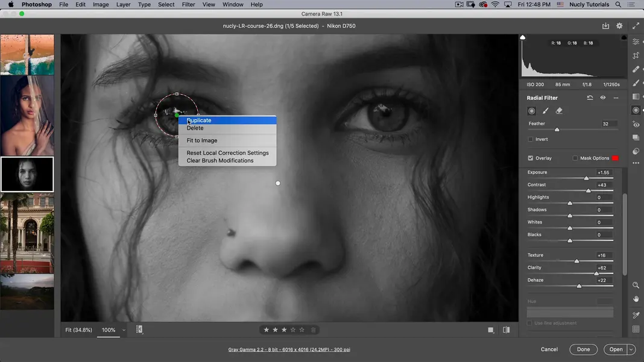Open the Filter menu in menu bar

coord(188,4)
